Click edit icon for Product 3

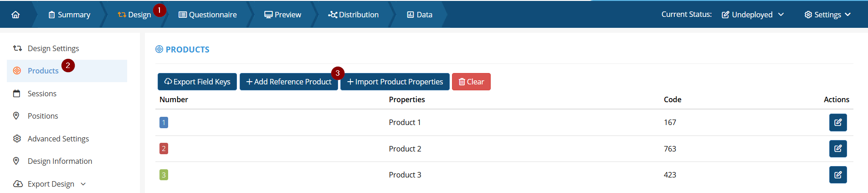click(x=837, y=175)
